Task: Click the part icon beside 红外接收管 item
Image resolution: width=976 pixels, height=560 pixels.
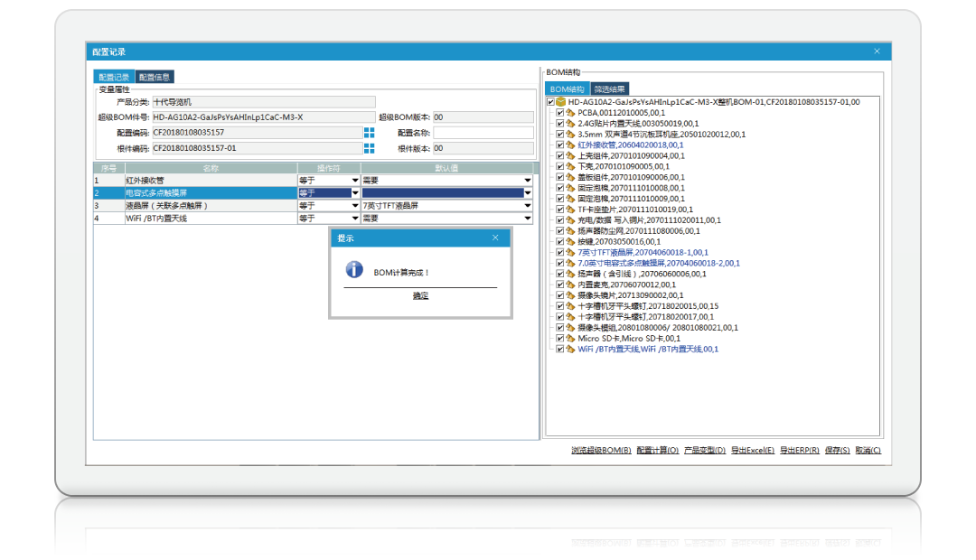Action: coord(571,145)
